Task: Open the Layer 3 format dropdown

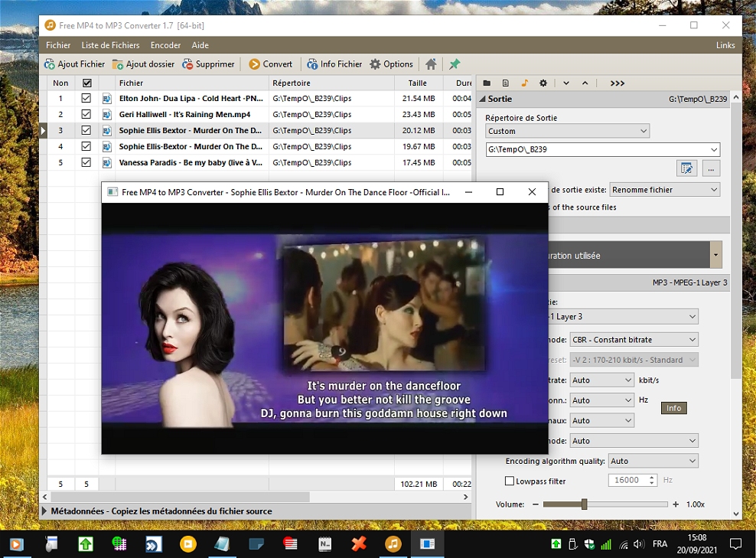Action: (623, 316)
